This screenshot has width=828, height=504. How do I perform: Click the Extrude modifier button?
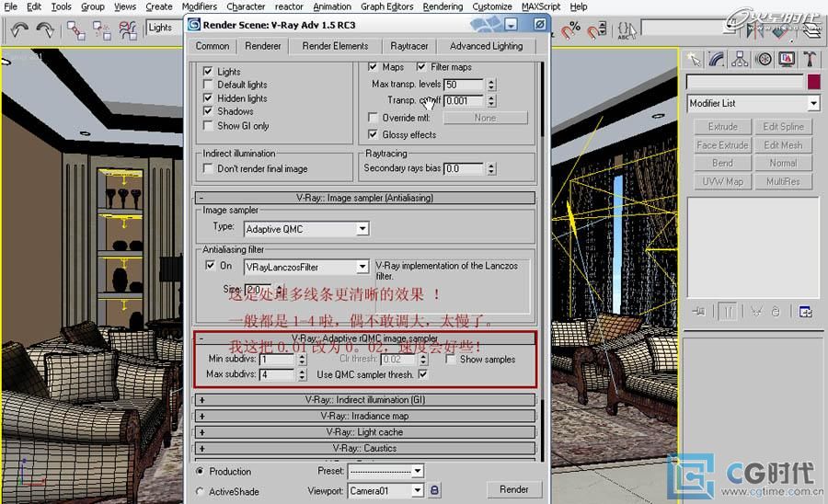[x=722, y=127]
